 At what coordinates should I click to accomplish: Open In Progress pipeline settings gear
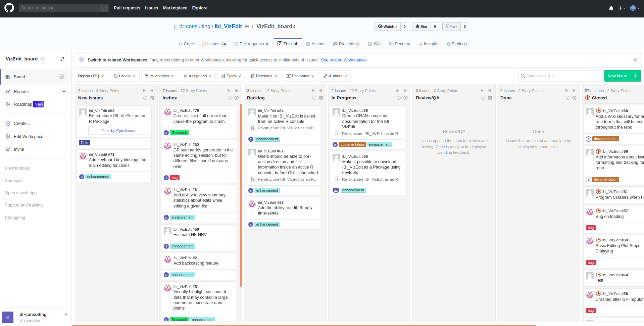coord(405,98)
